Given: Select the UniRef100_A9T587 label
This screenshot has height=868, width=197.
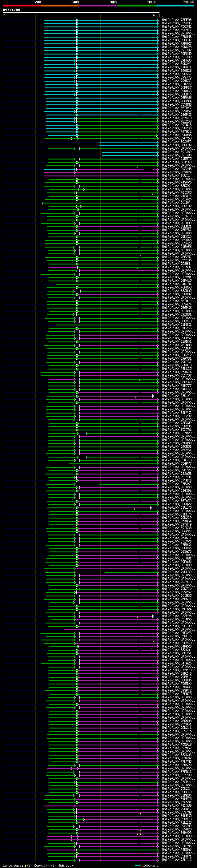Looking at the screenshot, I should click(x=177, y=267).
